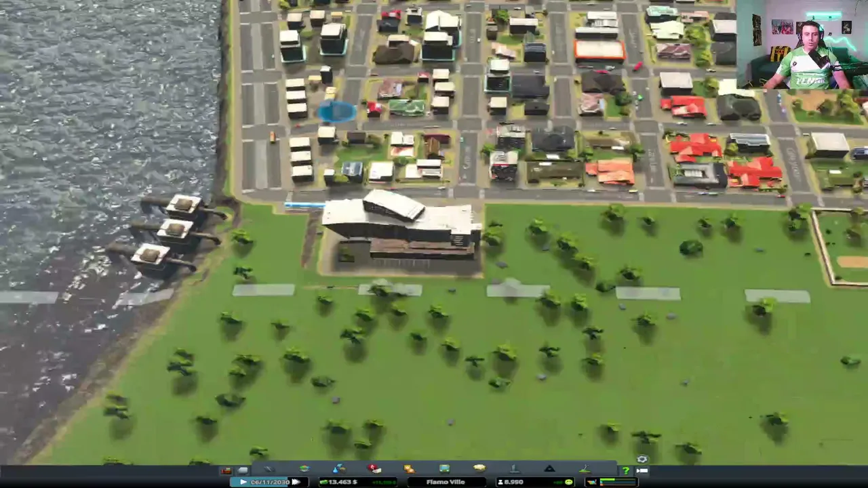Open the yellow-icon services menu
Viewport: 868px width, 488px height.
coord(479,469)
